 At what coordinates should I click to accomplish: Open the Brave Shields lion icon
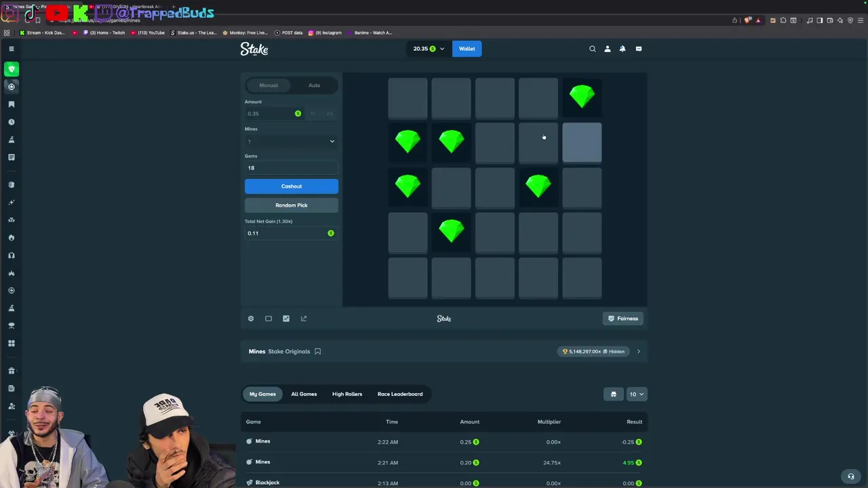tap(748, 20)
